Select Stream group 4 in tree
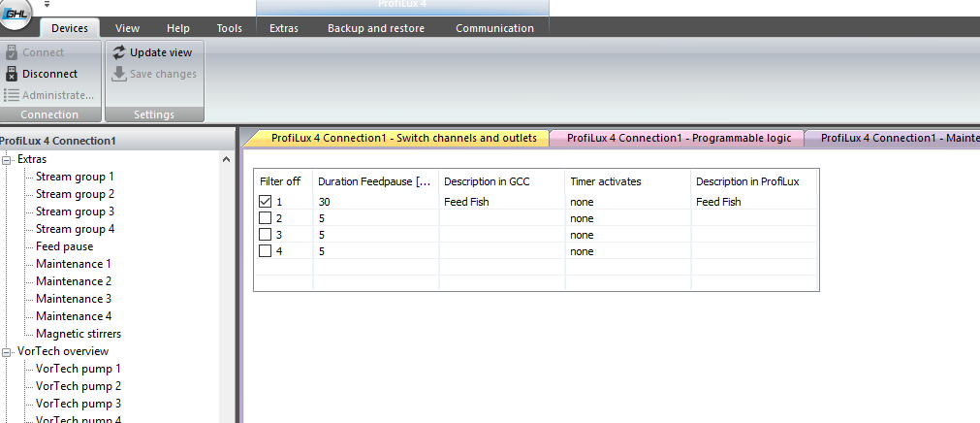The height and width of the screenshot is (423, 980). [x=75, y=229]
